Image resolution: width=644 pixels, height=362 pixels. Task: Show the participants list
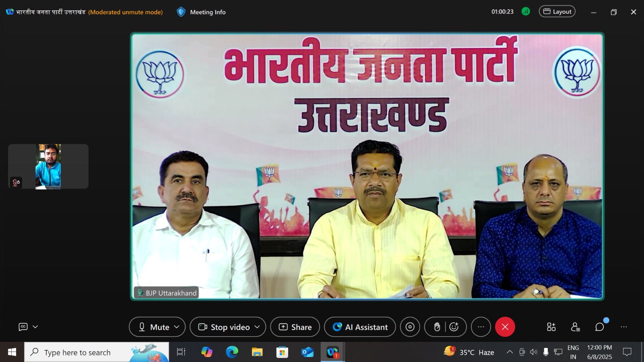[x=576, y=327]
